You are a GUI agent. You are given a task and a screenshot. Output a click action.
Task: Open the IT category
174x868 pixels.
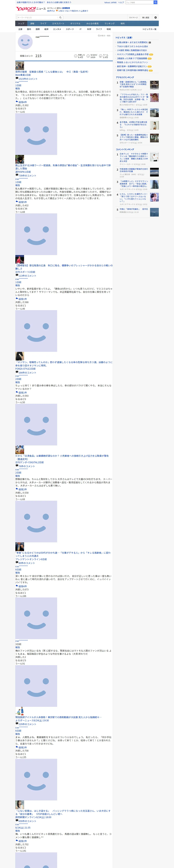tap(80, 29)
